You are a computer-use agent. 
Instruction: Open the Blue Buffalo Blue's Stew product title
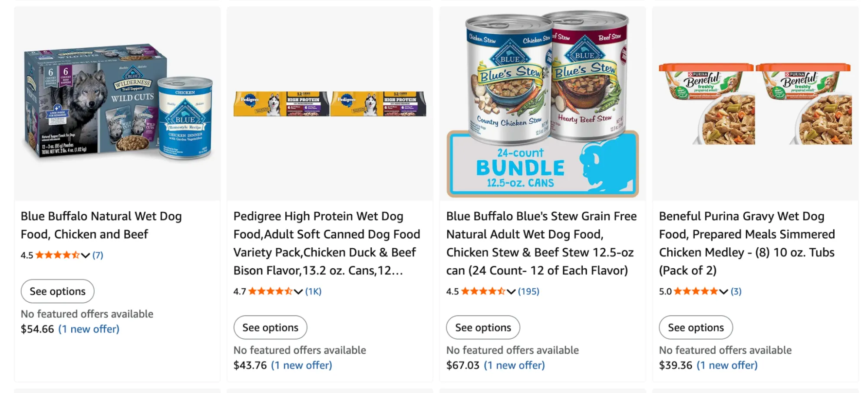tap(541, 243)
